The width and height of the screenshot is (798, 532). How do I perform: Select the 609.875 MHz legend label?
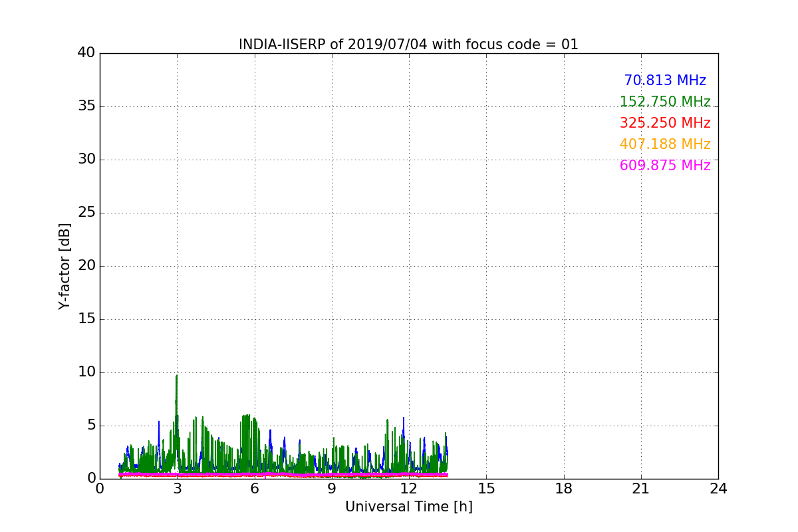point(665,166)
